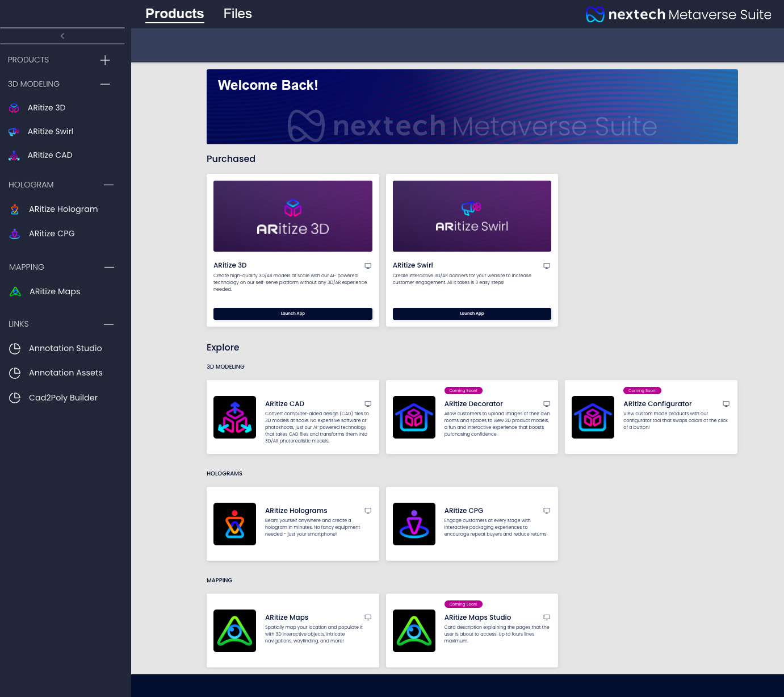The image size is (784, 697).
Task: Click the monitor icon on ARitize Maps Studio card
Action: click(x=547, y=617)
